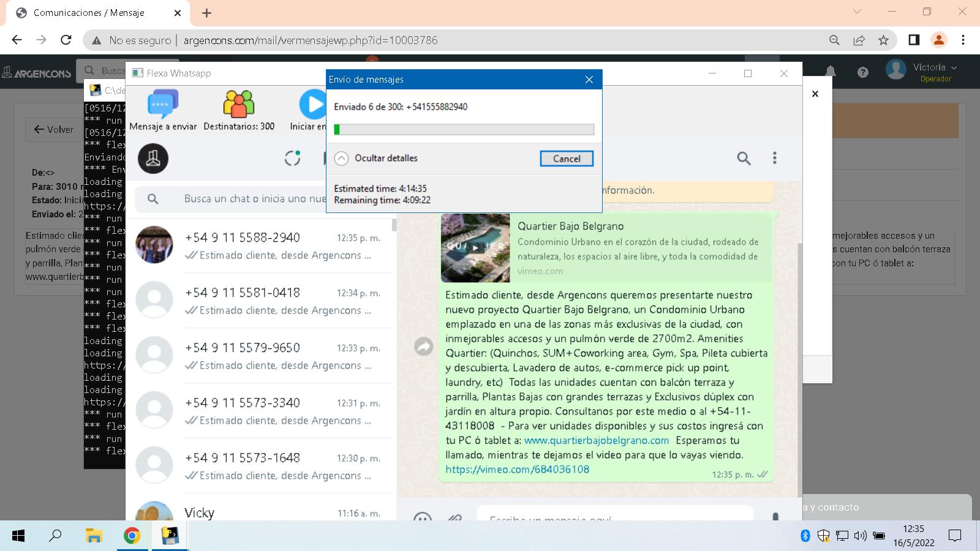The width and height of the screenshot is (980, 551).
Task: Open the Argencons help question icon
Action: coord(863,72)
